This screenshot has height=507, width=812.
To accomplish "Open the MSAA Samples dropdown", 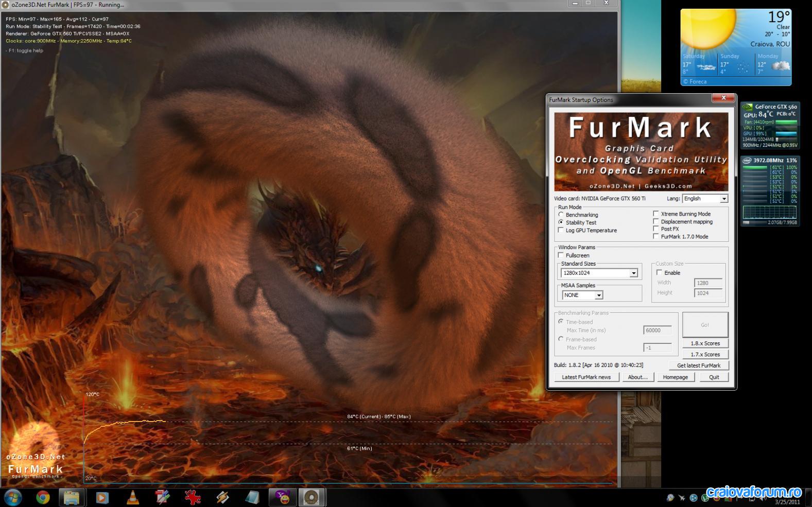I will (x=582, y=295).
